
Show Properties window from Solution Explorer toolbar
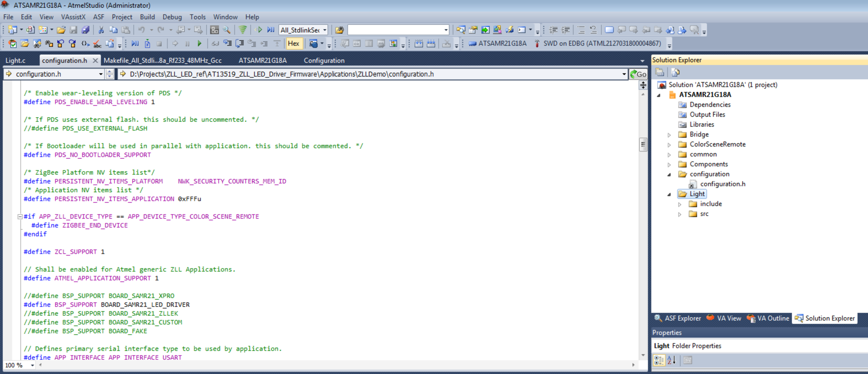pos(660,72)
